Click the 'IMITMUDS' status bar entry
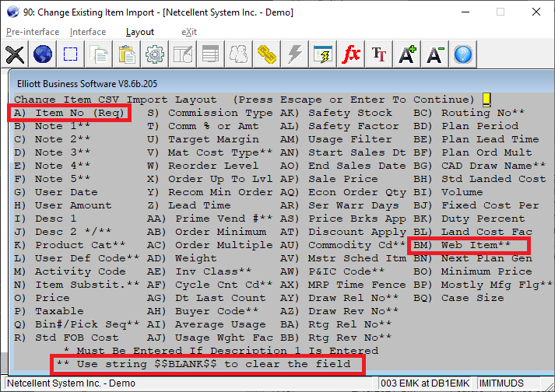 [501, 383]
